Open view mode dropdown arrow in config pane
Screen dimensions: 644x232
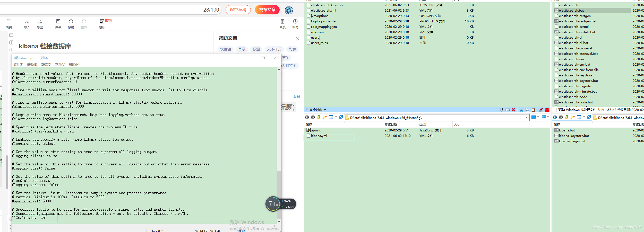tap(336, 117)
